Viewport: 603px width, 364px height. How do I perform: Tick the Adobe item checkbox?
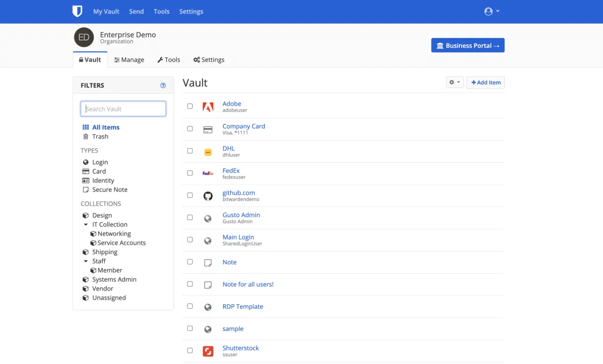pyautogui.click(x=190, y=106)
